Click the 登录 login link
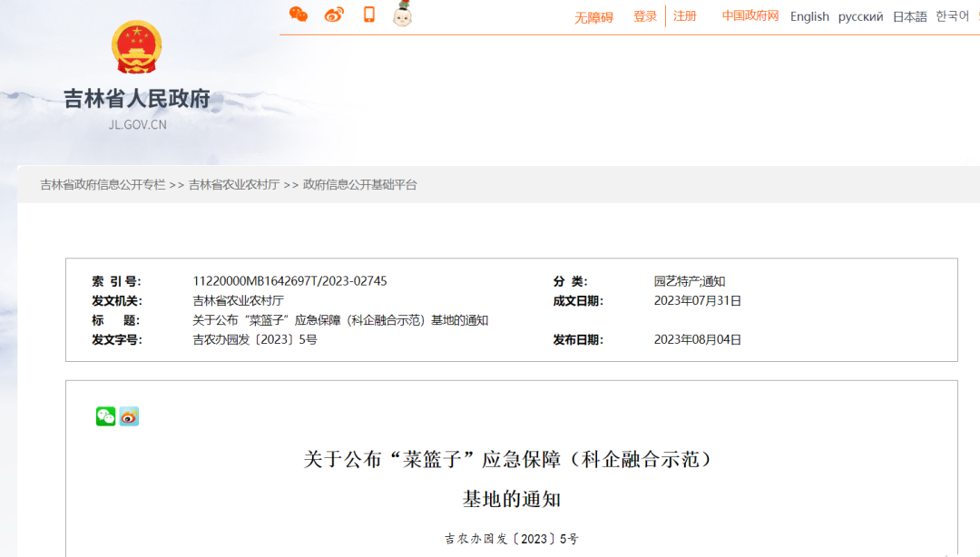Image resolution: width=980 pixels, height=557 pixels. coord(645,16)
